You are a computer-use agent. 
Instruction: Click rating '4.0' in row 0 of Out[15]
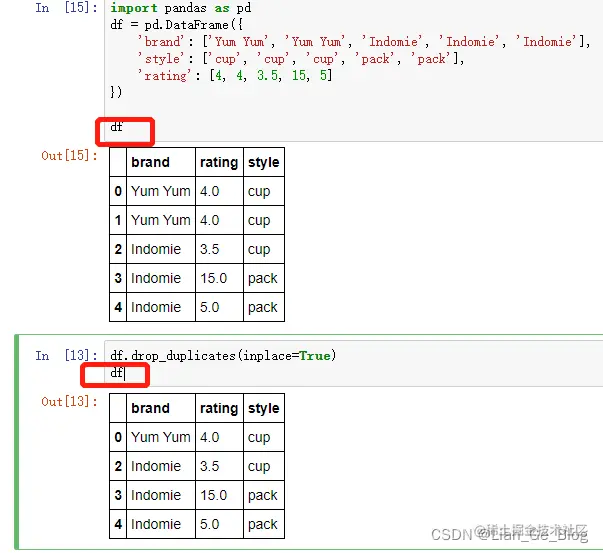click(210, 191)
